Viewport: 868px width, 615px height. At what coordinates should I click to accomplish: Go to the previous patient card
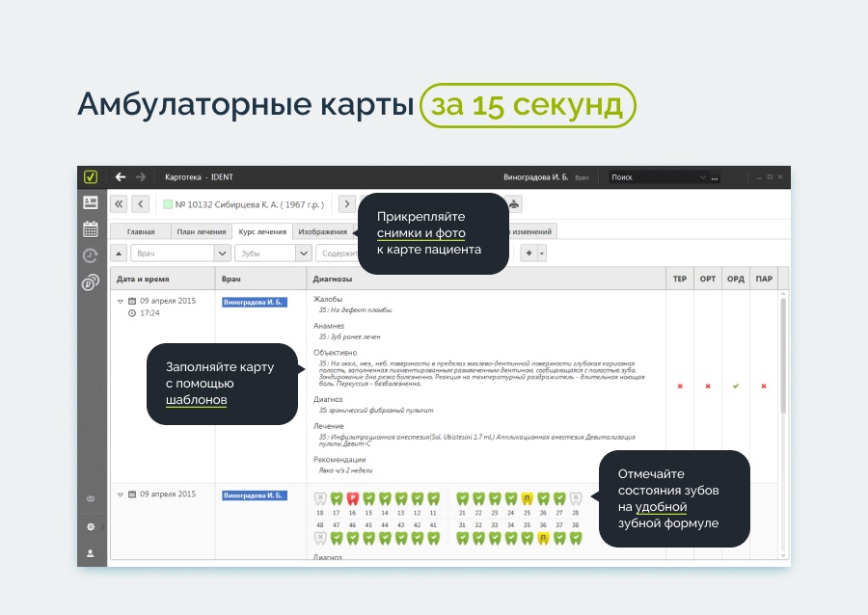coord(141,204)
